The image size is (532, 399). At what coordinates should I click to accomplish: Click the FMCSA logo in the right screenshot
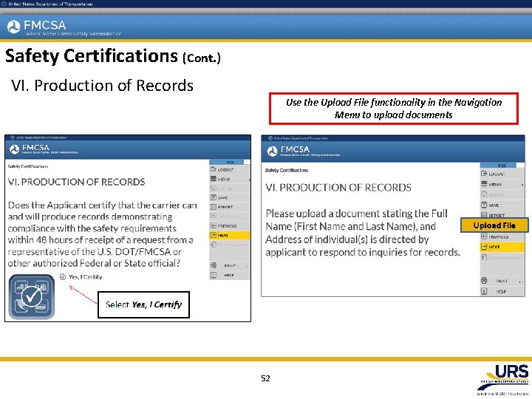click(x=303, y=151)
